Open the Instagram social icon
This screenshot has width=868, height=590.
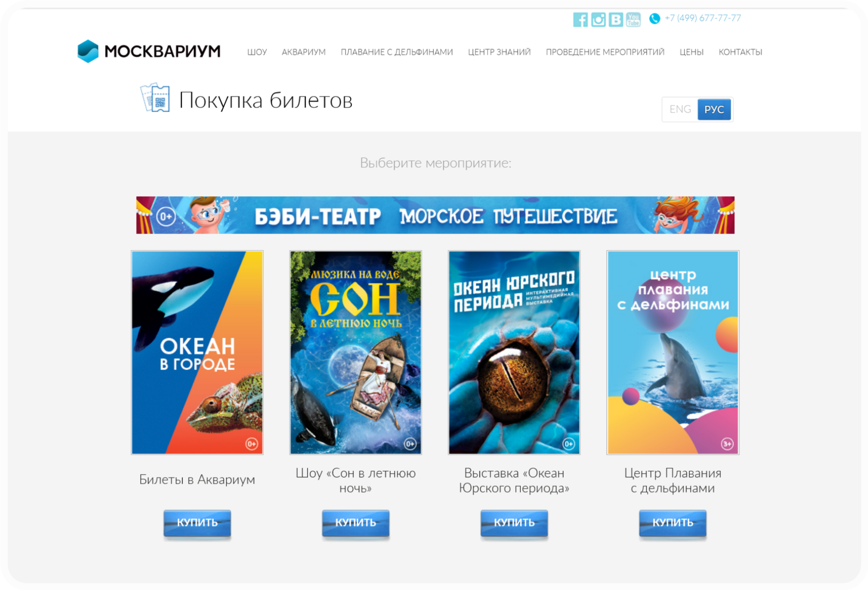click(598, 20)
